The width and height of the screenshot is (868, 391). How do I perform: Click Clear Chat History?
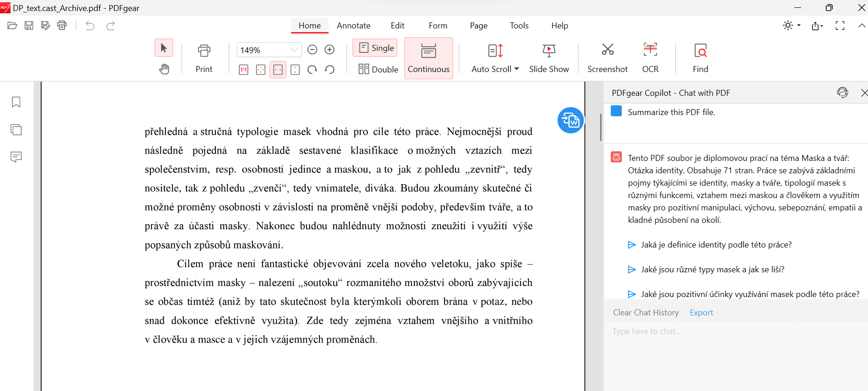(646, 313)
